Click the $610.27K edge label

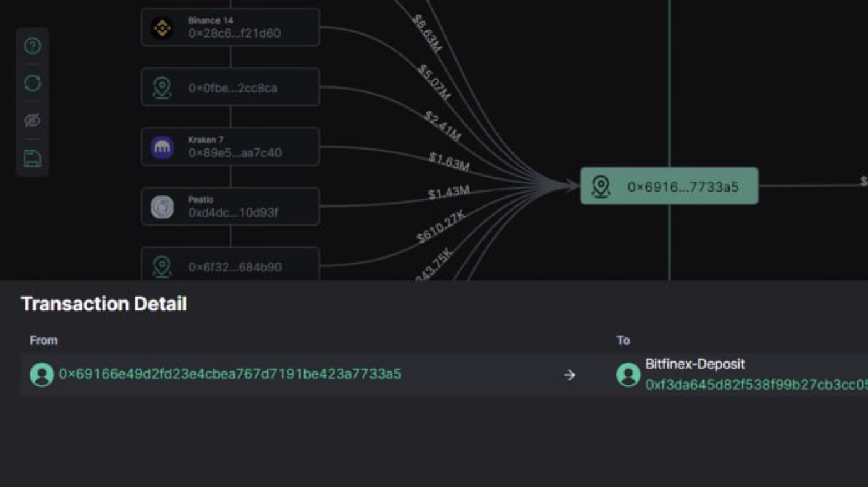pos(441,227)
